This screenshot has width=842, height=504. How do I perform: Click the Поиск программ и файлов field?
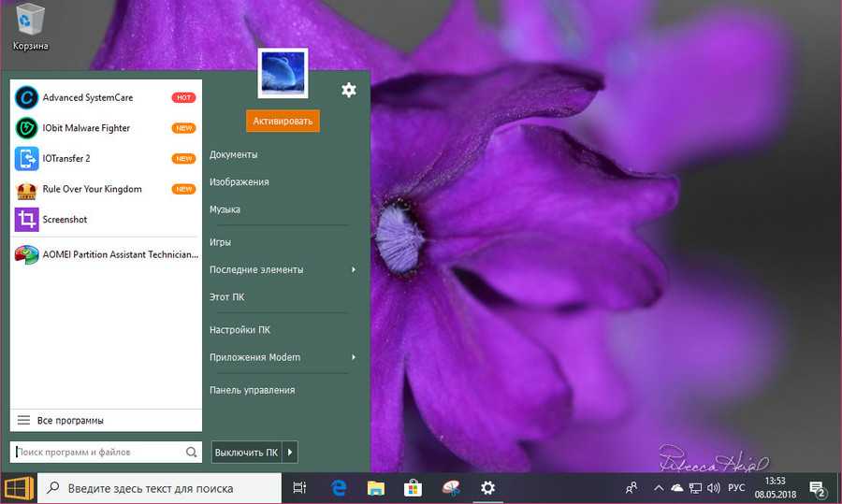point(98,453)
